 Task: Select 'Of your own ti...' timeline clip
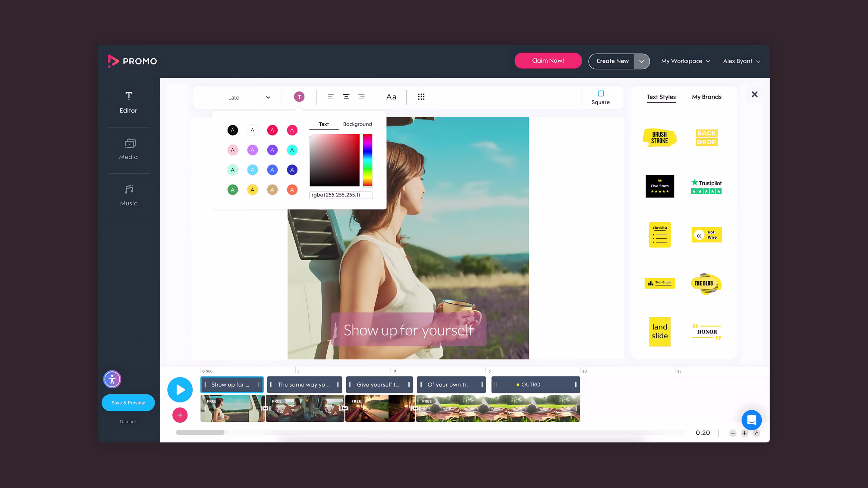(451, 385)
